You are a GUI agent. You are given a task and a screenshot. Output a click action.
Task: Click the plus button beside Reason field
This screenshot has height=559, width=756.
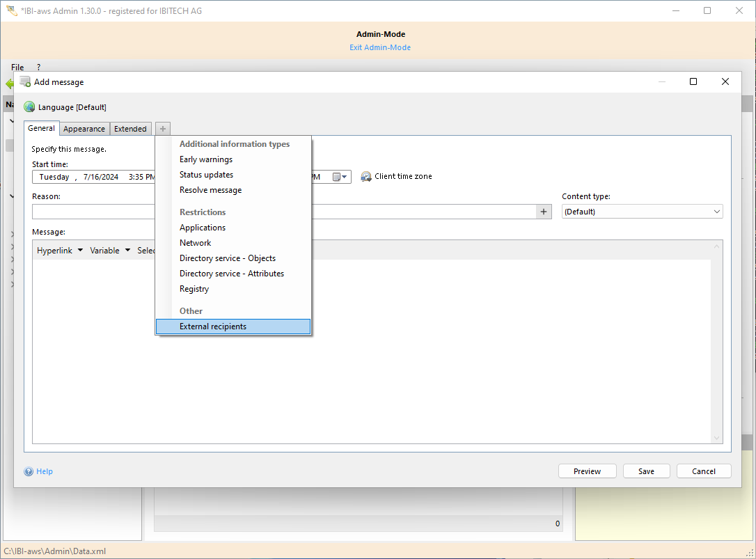(544, 212)
